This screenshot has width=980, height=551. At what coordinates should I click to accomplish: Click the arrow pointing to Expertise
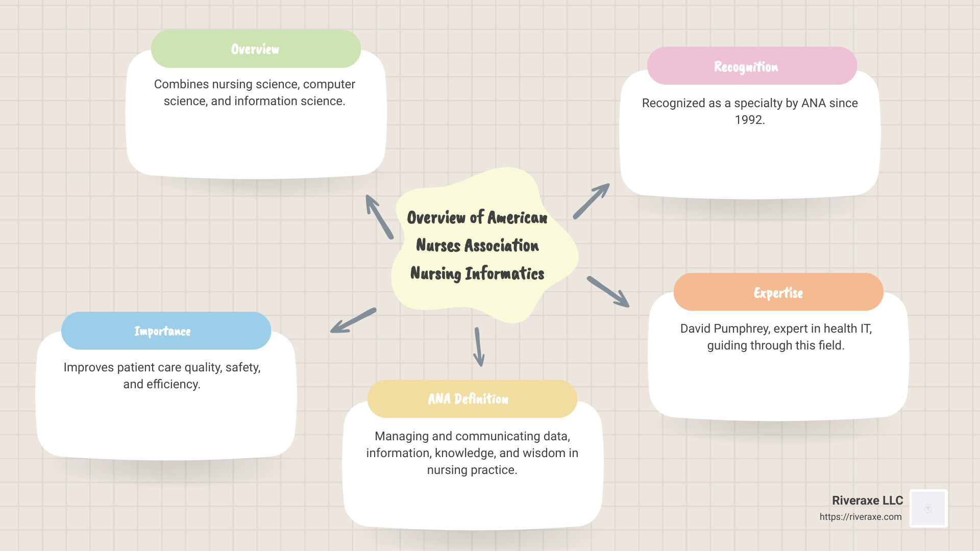[607, 292]
